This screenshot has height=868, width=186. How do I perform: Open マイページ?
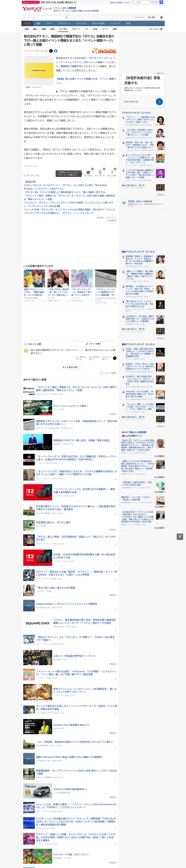click(x=139, y=18)
